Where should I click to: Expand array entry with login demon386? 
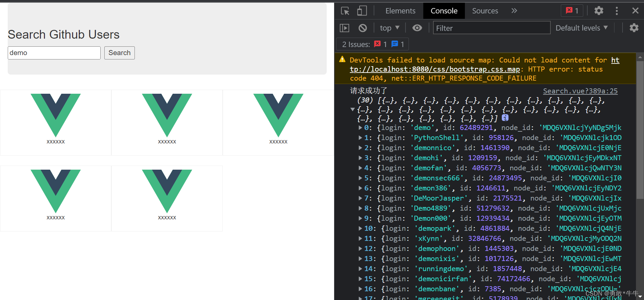pos(360,188)
